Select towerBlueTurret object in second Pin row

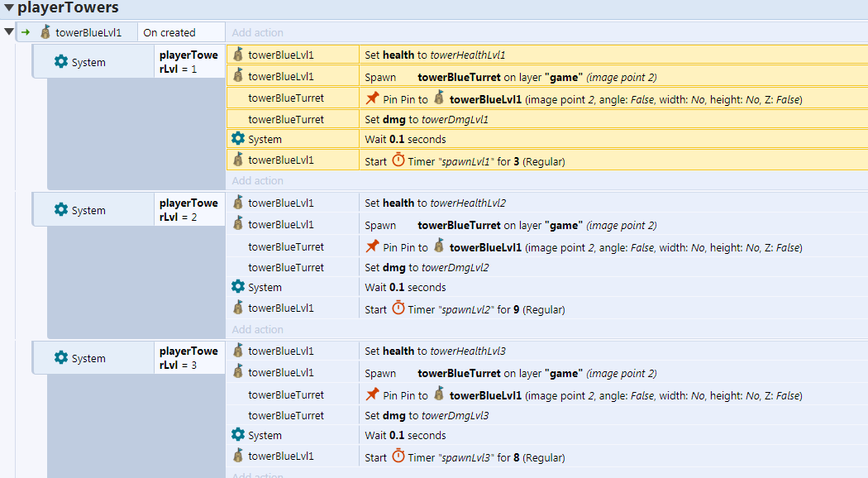click(286, 246)
